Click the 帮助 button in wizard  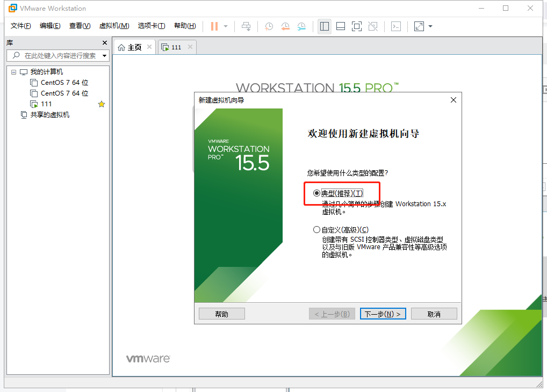point(222,314)
